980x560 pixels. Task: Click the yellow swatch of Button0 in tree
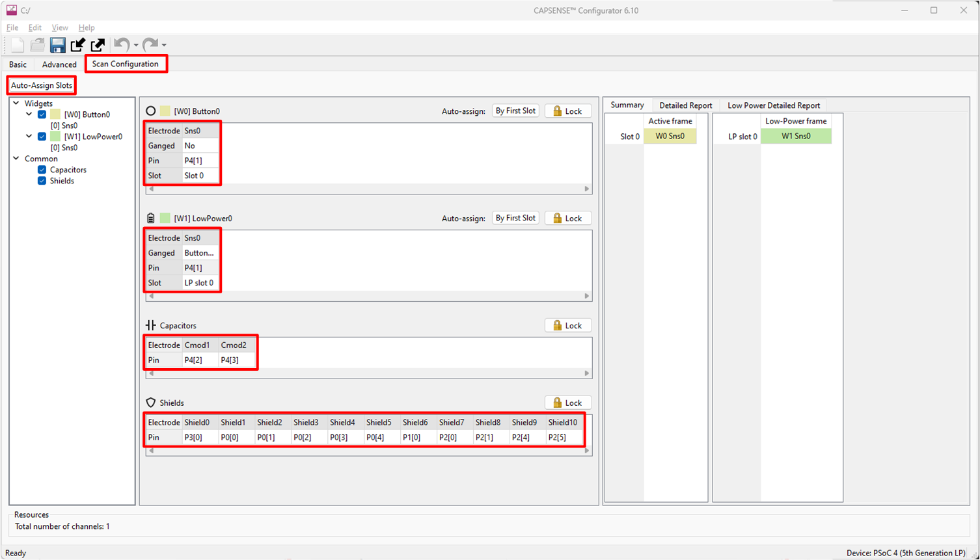[x=55, y=114]
